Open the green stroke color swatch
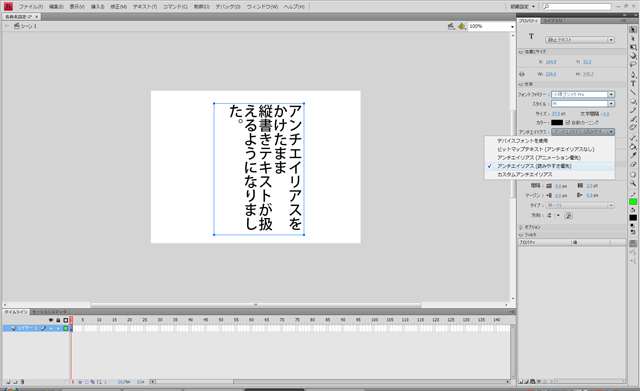Screen dimensions: 640x391 (x=633, y=202)
